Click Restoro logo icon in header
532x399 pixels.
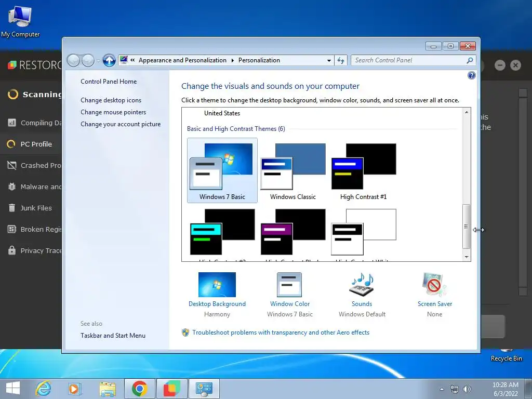[x=12, y=64]
